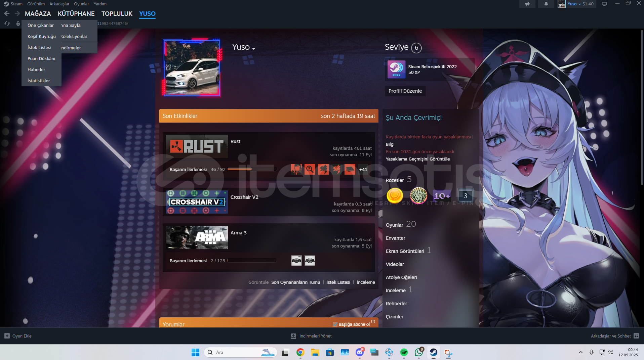The width and height of the screenshot is (644, 360).
Task: Click the Rust game banner thumbnail
Action: click(x=197, y=146)
